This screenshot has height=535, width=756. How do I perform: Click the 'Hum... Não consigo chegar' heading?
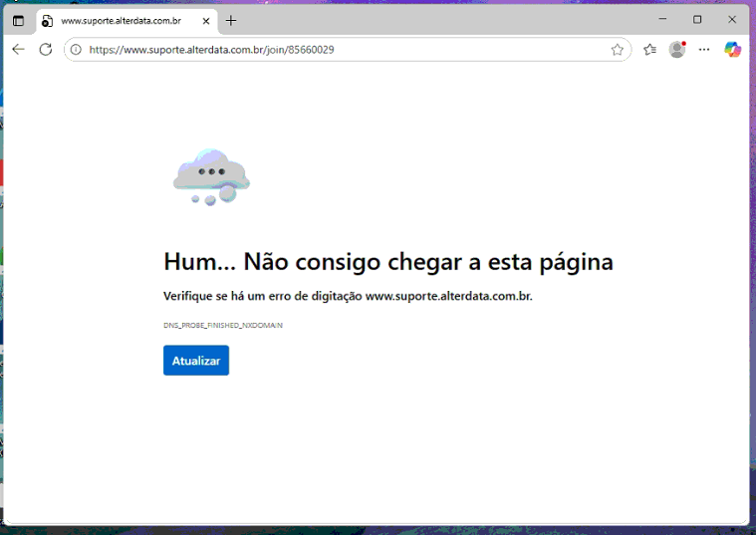click(x=388, y=262)
